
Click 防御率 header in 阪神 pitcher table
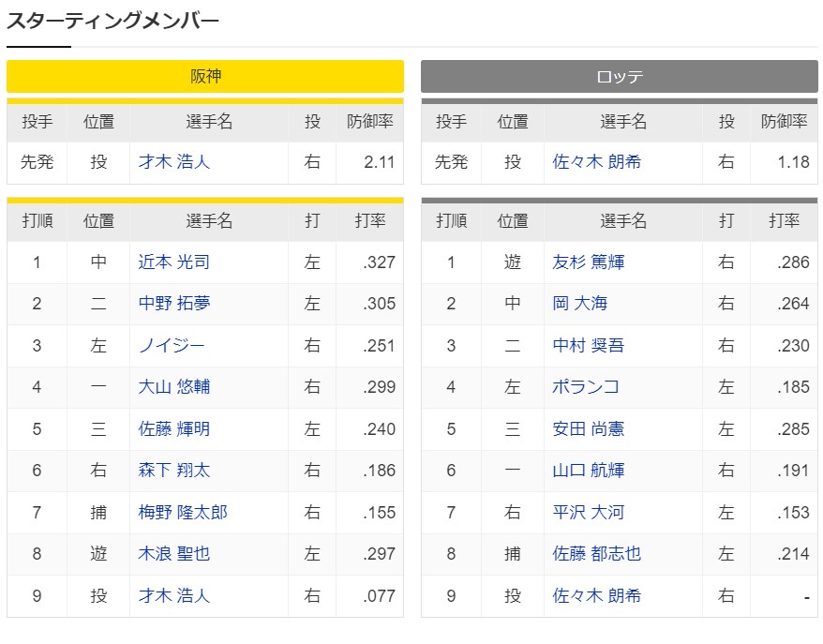pos(370,122)
